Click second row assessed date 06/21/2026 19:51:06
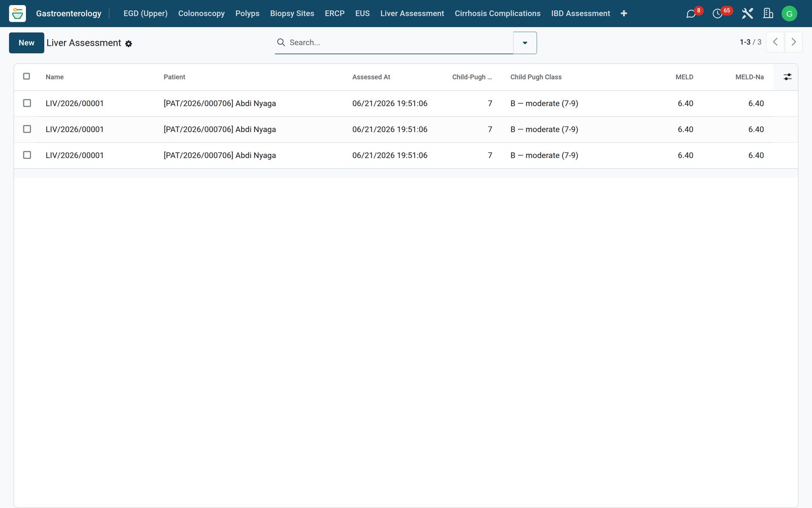 (390, 129)
